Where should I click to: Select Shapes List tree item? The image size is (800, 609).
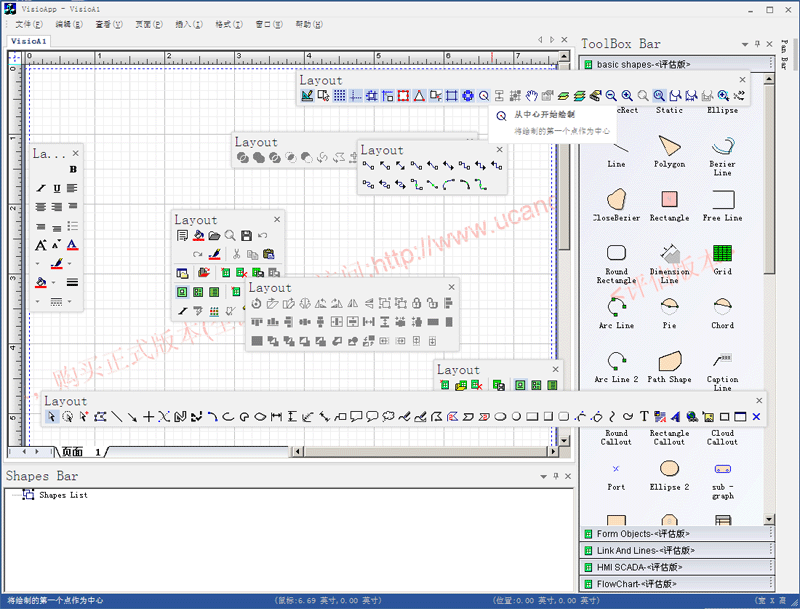click(x=62, y=495)
